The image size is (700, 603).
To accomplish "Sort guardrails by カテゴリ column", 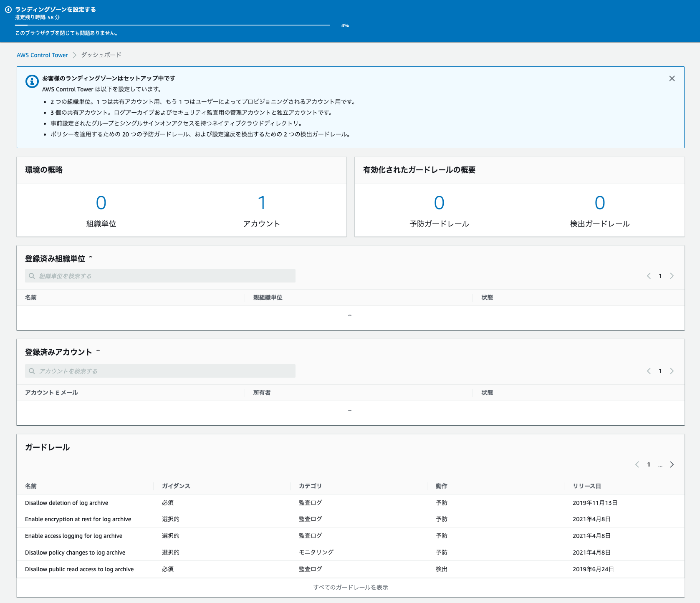I will pyautogui.click(x=310, y=486).
